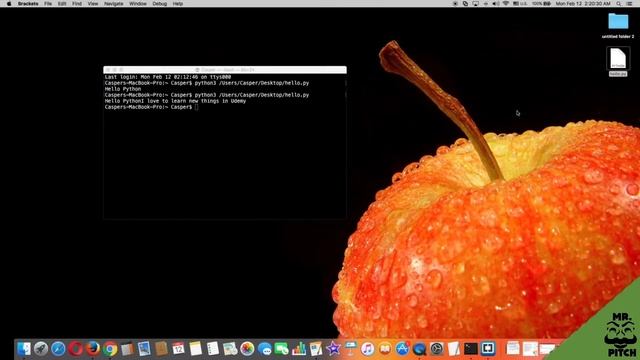Image resolution: width=640 pixels, height=360 pixels.
Task: Open the Apple menu
Action: (x=9, y=4)
